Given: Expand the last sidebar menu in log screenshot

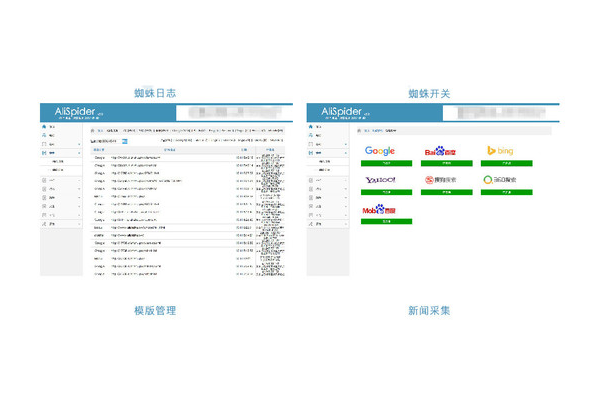Looking at the screenshot, I should click(62, 224).
